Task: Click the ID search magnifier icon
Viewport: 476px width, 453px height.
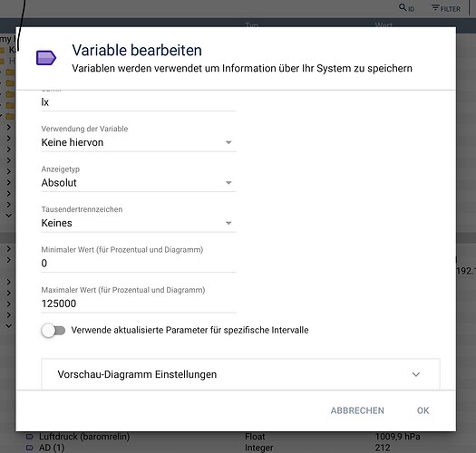Action: tap(403, 7)
